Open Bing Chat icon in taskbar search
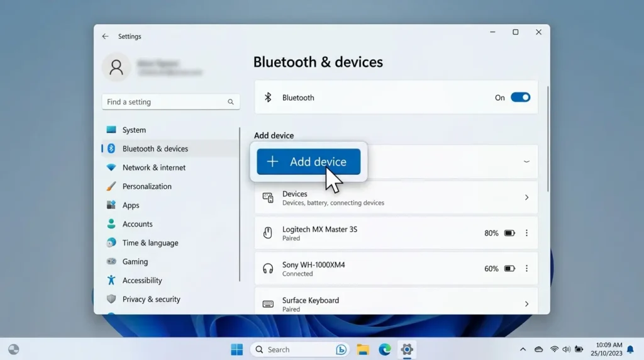Screen dimensions: 644x360 [x=341, y=349]
